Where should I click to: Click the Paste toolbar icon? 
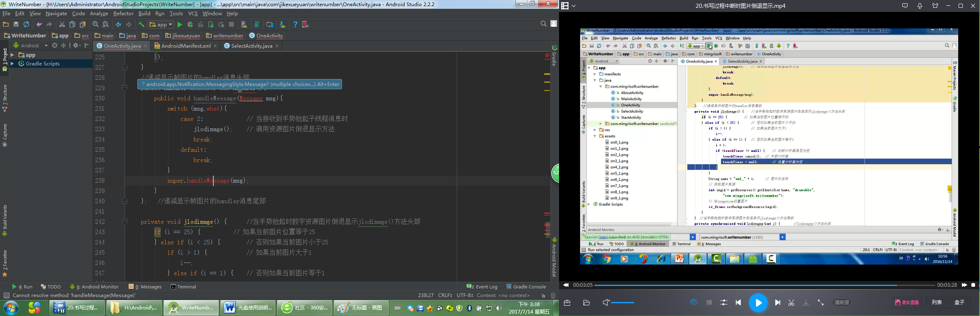[x=83, y=25]
